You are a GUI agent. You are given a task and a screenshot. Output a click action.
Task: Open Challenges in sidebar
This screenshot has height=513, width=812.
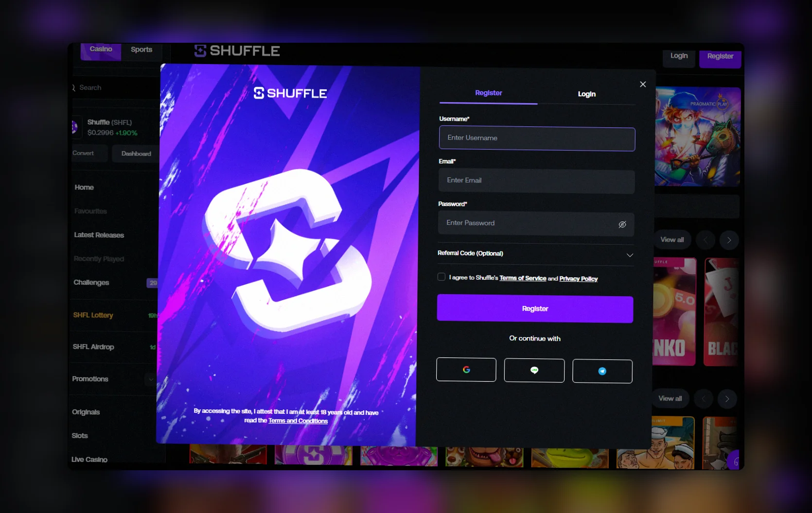91,283
